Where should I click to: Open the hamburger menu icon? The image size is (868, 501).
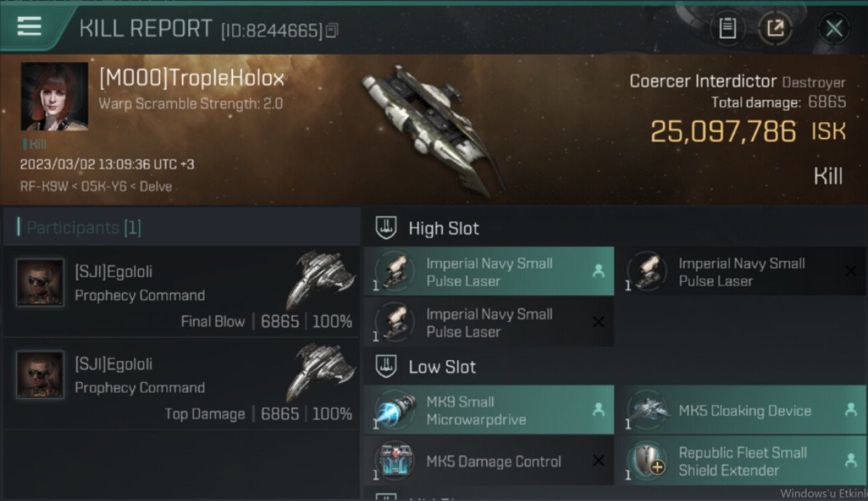point(29,27)
